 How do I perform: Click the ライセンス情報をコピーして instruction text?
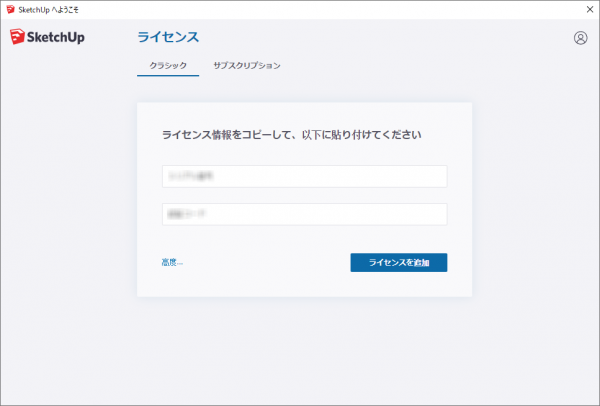[292, 135]
